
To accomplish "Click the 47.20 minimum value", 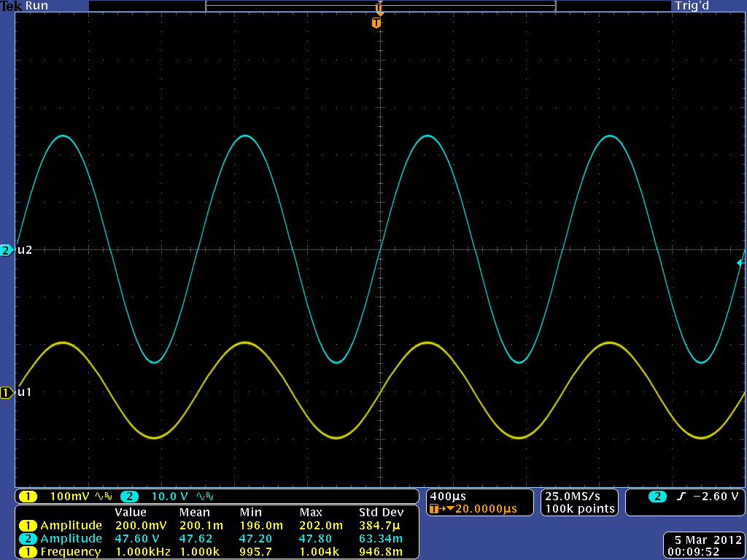I will 256,539.
